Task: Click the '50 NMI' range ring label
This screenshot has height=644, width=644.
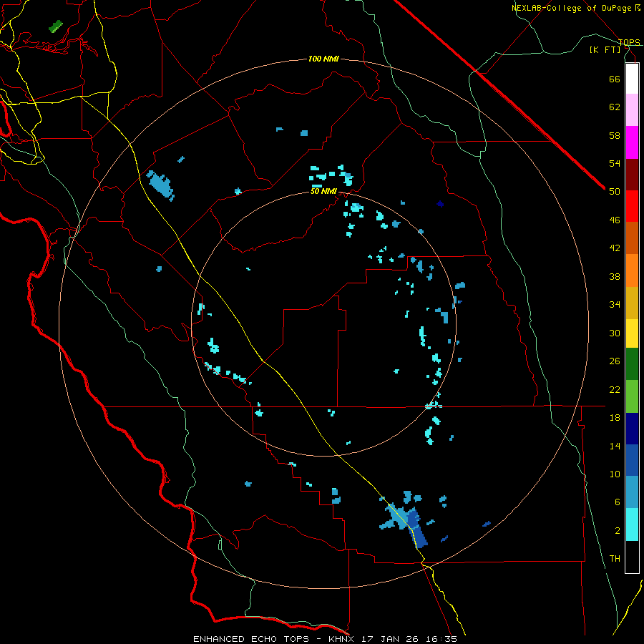Action: pos(323,191)
